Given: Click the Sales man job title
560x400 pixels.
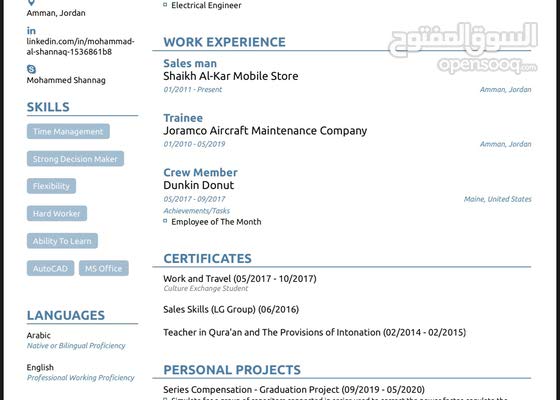Looking at the screenshot, I should [190, 63].
